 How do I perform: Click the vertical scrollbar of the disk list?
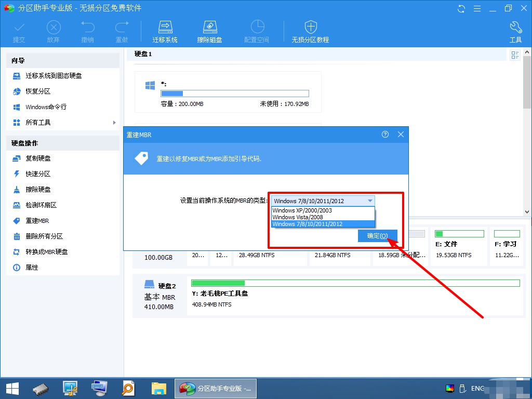[527, 83]
